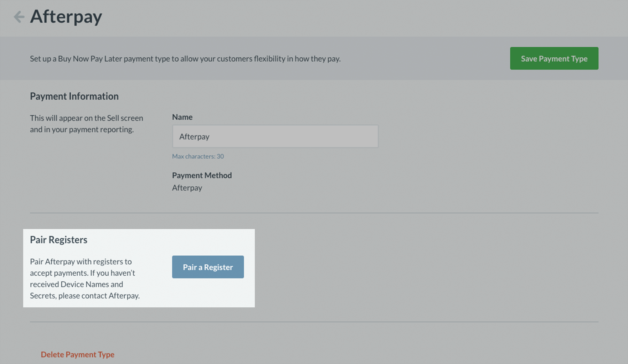Focus the Name input field containing Afterpay
Screen dimensions: 628x364
click(x=275, y=136)
